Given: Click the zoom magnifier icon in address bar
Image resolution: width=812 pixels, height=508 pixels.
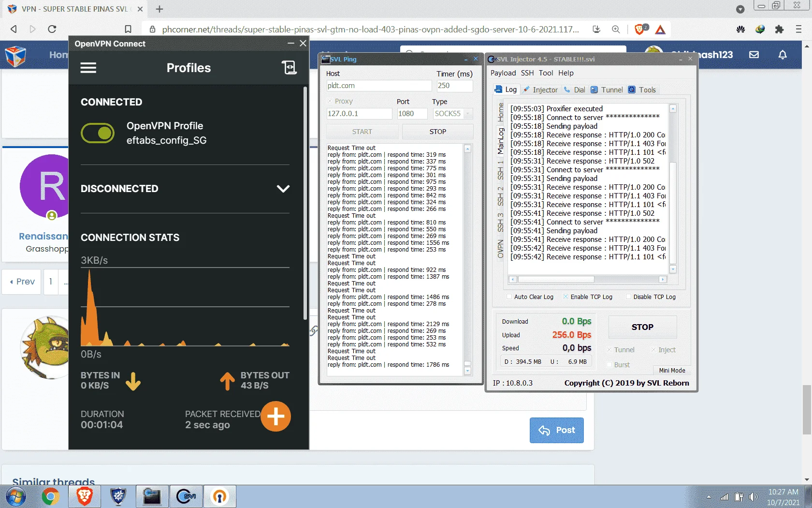Looking at the screenshot, I should [616, 30].
